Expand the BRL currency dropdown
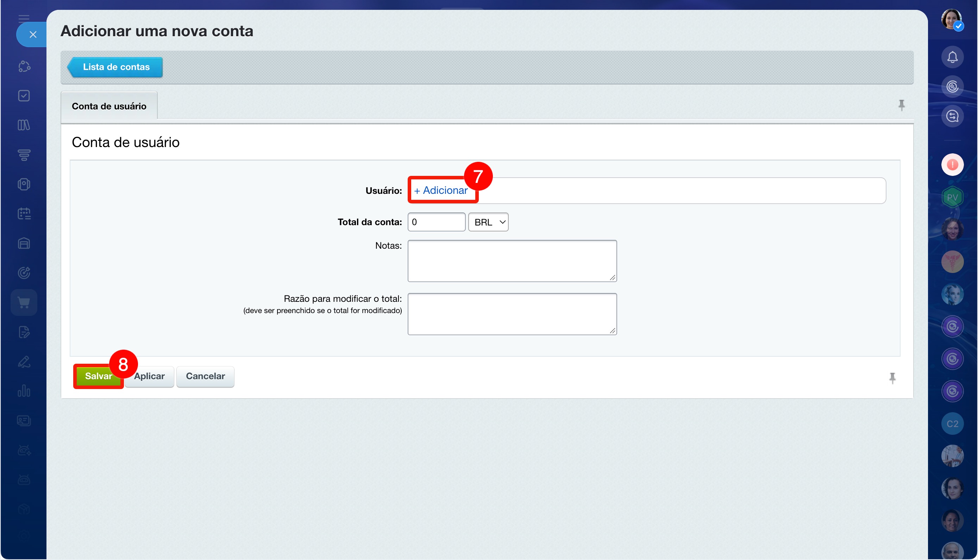The width and height of the screenshot is (978, 560). click(x=488, y=222)
